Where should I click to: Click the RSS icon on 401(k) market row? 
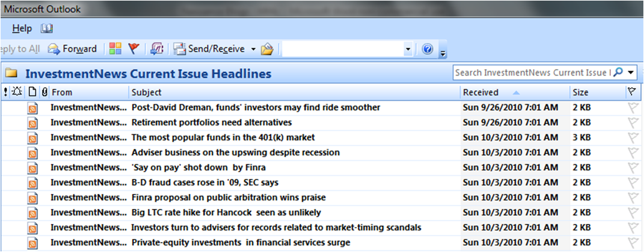point(33,138)
